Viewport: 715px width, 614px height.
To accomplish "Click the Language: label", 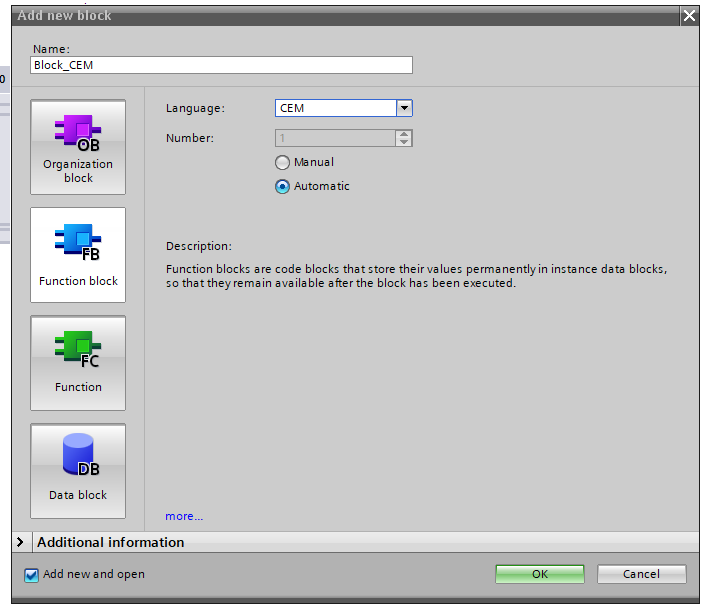I will pos(195,108).
